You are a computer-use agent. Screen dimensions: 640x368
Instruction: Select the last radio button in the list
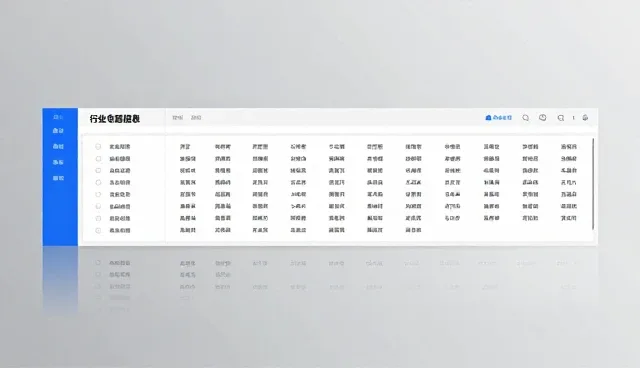[98, 231]
